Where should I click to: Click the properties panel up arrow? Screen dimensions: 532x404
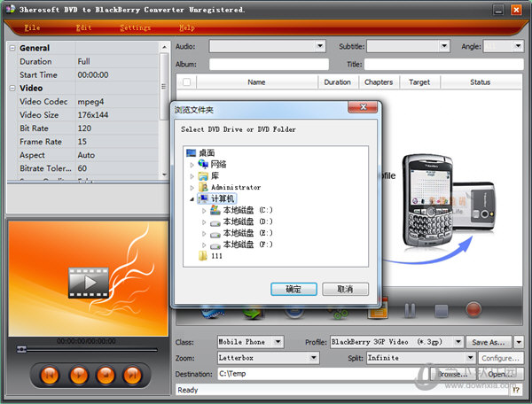coord(164,47)
